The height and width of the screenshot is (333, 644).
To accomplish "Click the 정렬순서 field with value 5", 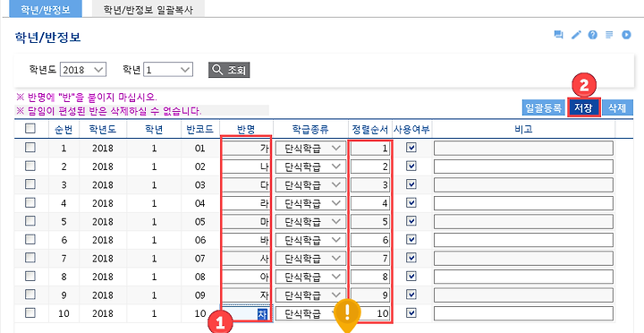I will pyautogui.click(x=370, y=222).
